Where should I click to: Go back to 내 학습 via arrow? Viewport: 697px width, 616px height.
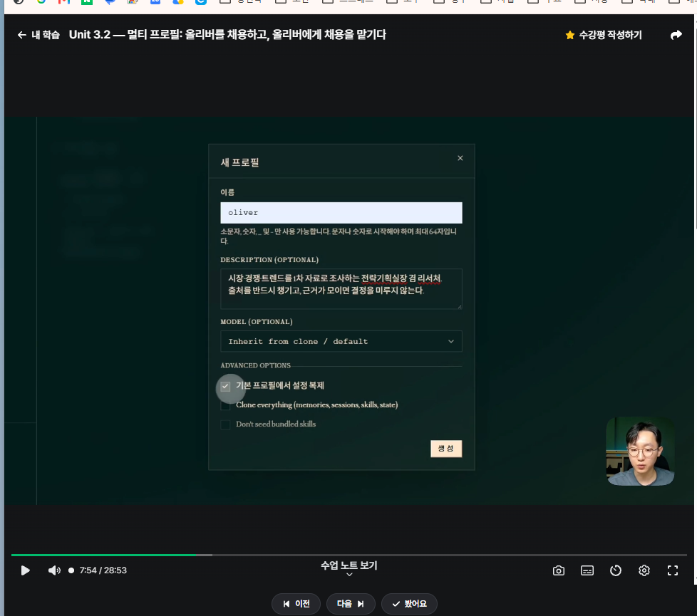22,35
